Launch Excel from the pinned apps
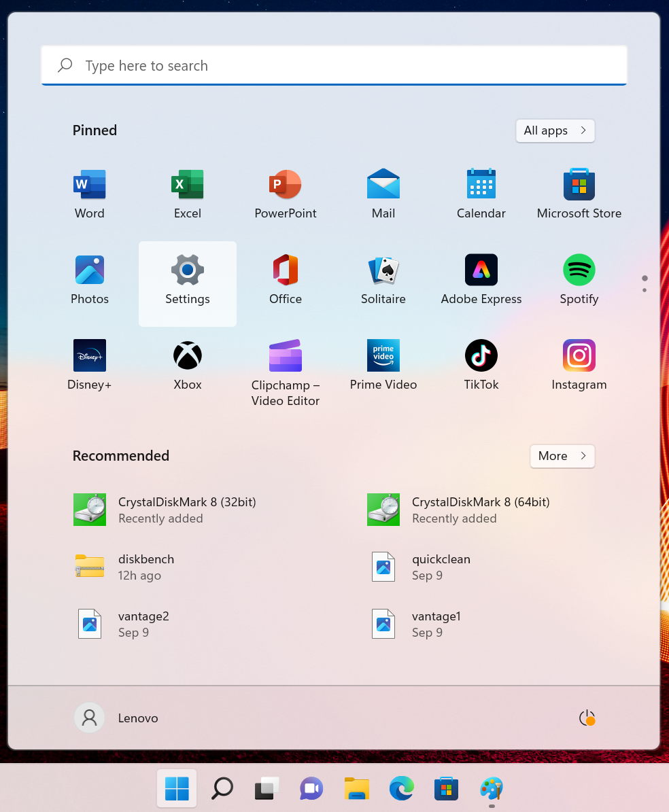The width and height of the screenshot is (669, 812). click(187, 194)
